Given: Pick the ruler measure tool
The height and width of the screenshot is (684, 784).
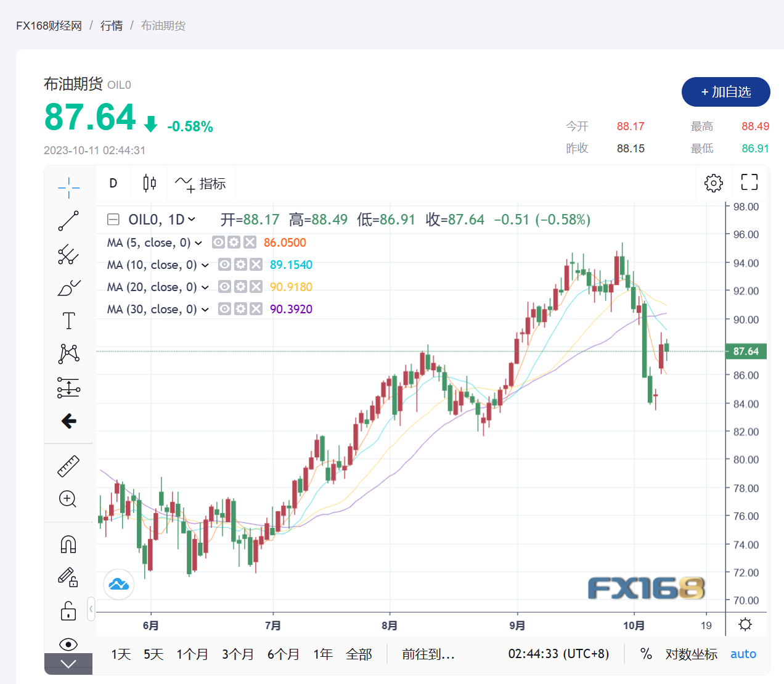Looking at the screenshot, I should tap(68, 466).
